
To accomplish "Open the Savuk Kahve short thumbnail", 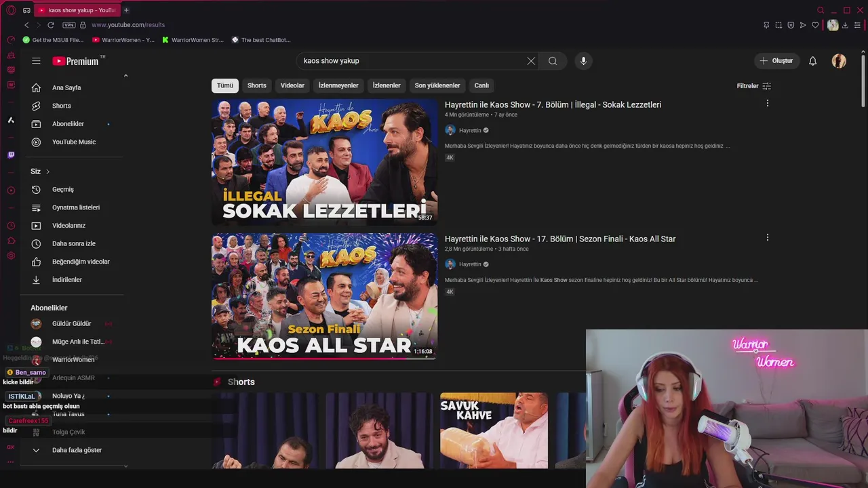I will 494,430.
